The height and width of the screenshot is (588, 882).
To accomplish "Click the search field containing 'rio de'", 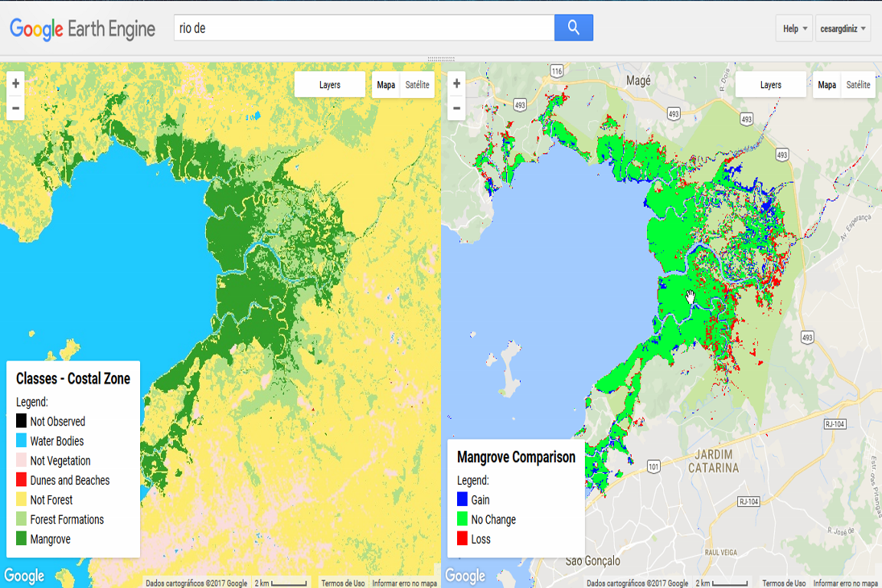I will point(364,28).
